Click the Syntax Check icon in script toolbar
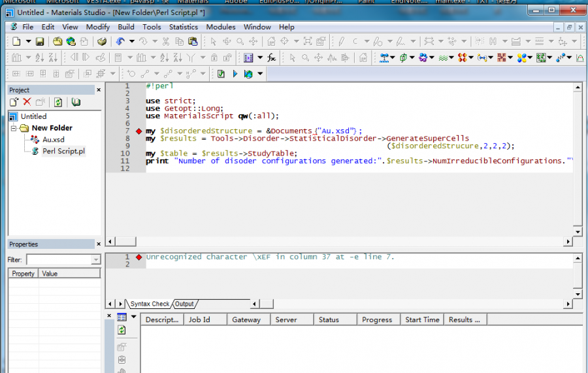 coord(221,74)
